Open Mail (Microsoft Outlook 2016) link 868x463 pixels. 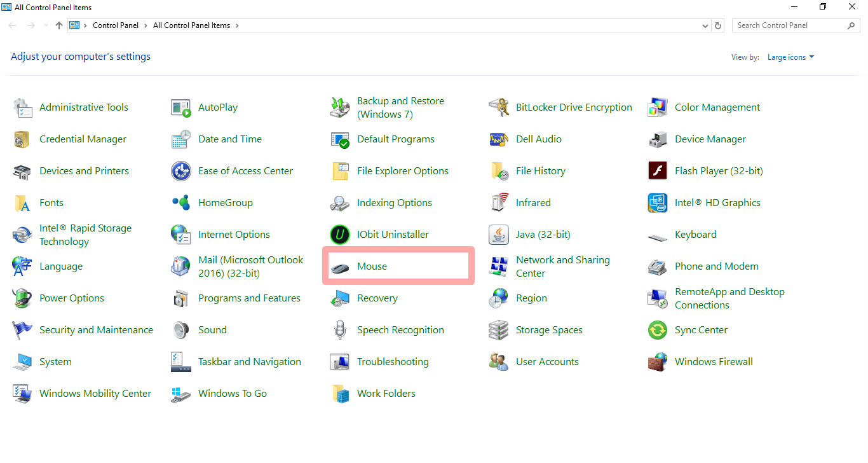pos(251,266)
